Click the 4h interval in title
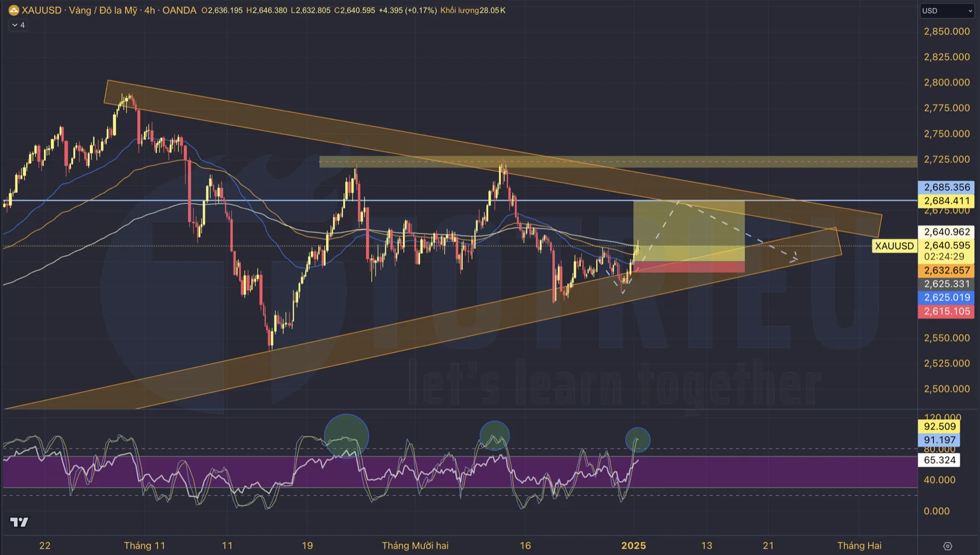This screenshot has height=555, width=980. click(x=149, y=10)
